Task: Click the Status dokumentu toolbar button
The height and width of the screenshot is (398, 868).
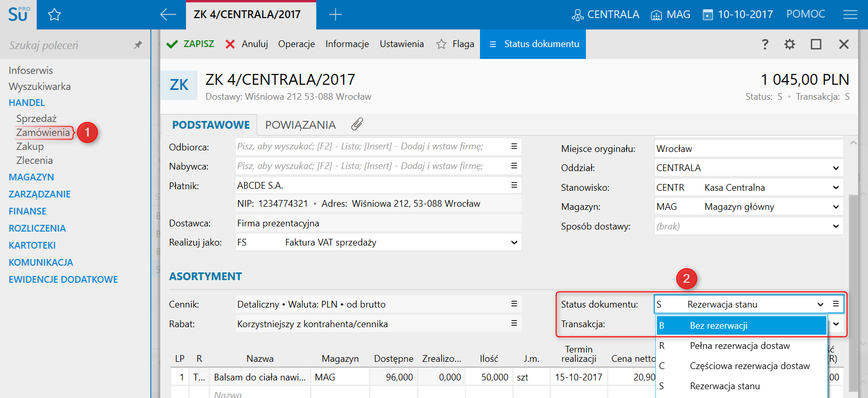Action: coord(533,44)
